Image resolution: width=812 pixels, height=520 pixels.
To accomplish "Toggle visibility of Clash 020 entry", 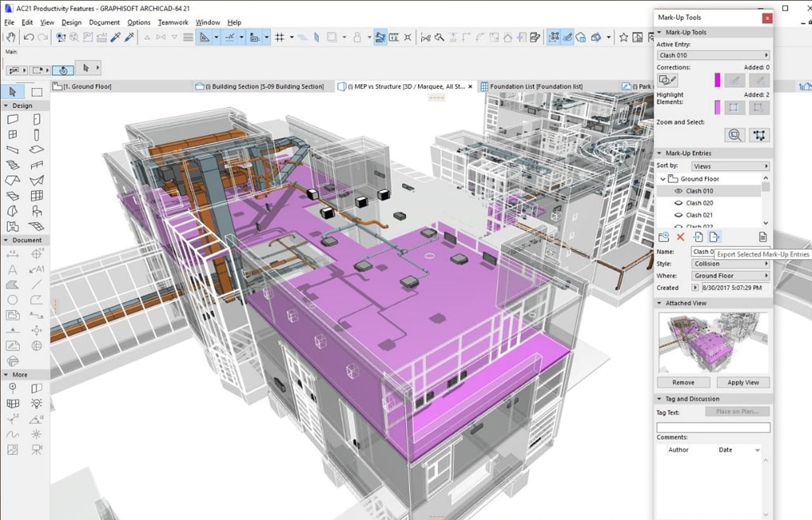I will (678, 203).
